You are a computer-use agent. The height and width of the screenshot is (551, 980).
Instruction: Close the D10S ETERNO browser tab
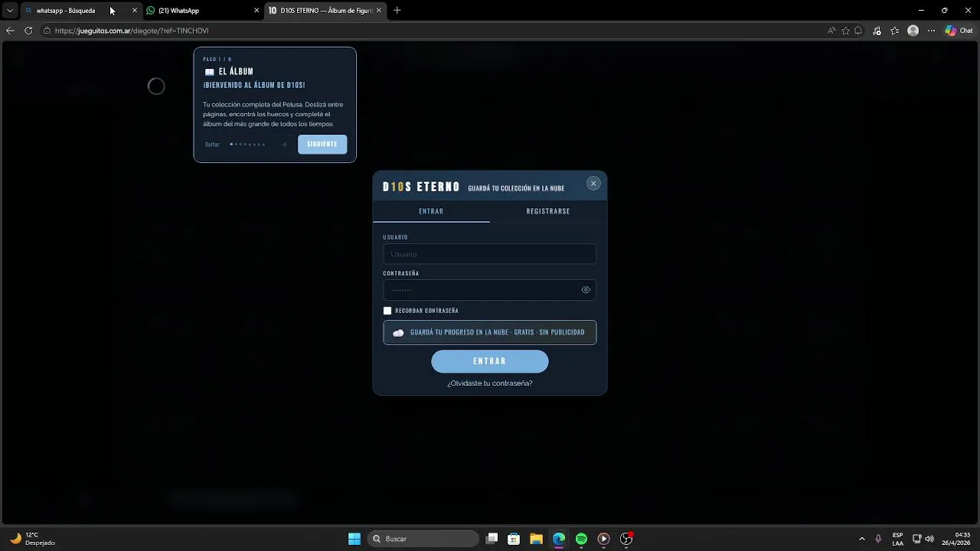pyautogui.click(x=378, y=11)
